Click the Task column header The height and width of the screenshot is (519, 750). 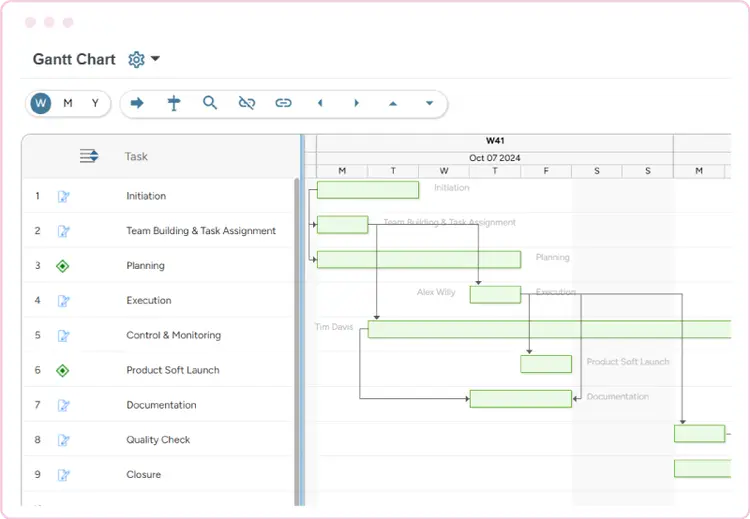(x=136, y=156)
